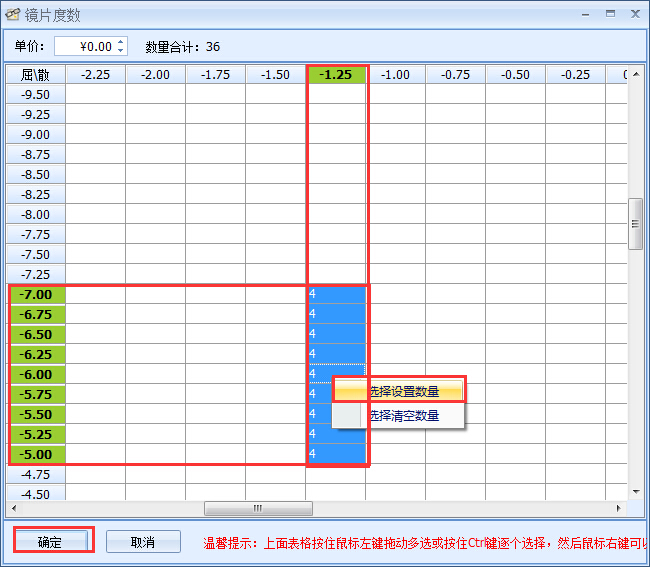This screenshot has height=567, width=650.
Task: Click horizontal scrollbar right arrow
Action: [618, 508]
